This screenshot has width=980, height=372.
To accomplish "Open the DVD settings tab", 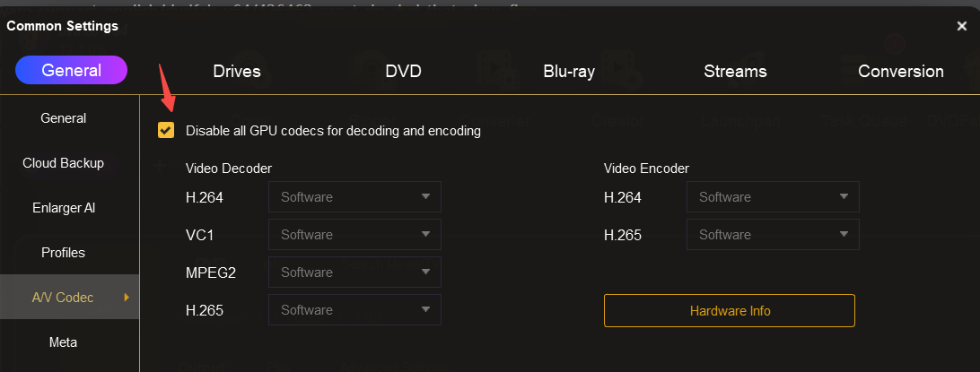I will click(403, 72).
